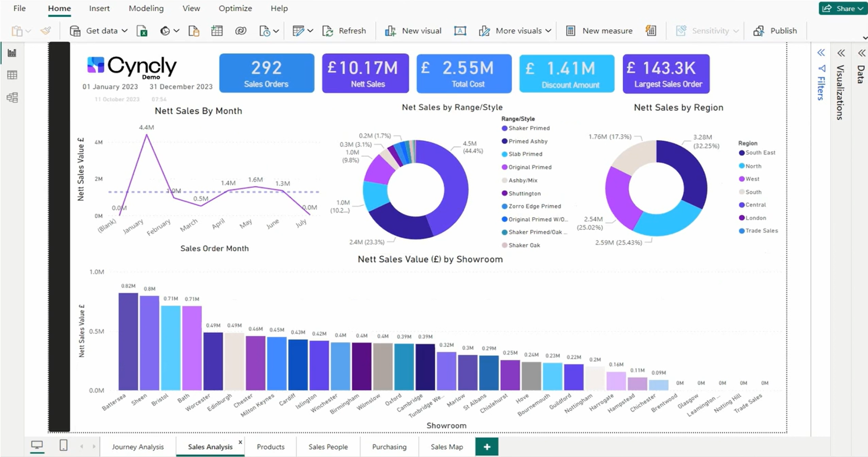
Task: Switch to Table view icon
Action: (x=12, y=75)
